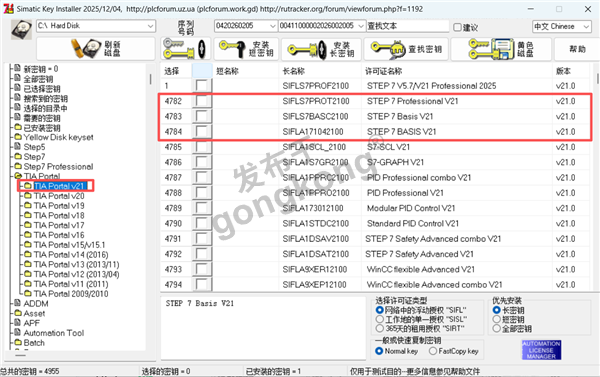The image size is (600, 377).
Task: Check the box for STEP 7 Professional V21 row 4782
Action: point(202,101)
